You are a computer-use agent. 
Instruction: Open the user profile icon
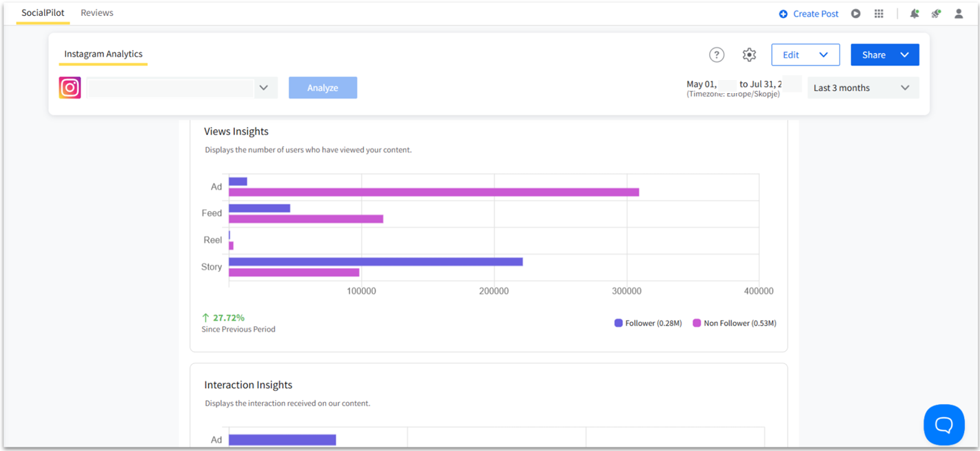(x=959, y=13)
